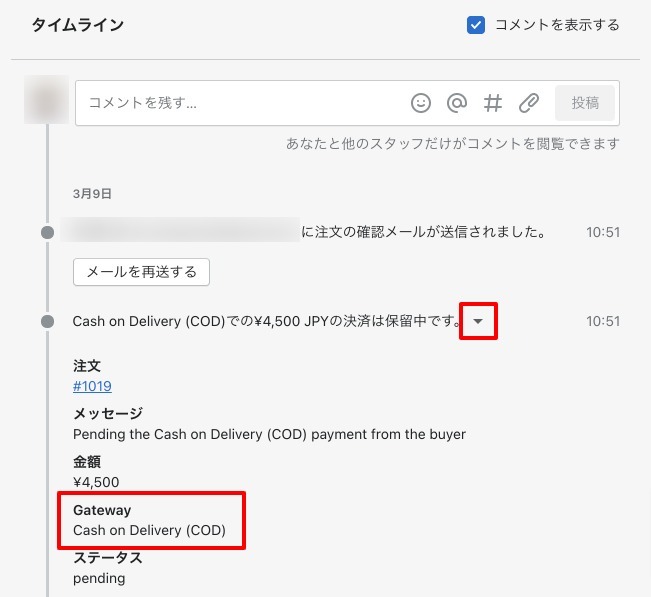The width and height of the screenshot is (651, 597).
Task: Open the emoji picker in comment box
Action: [x=421, y=103]
